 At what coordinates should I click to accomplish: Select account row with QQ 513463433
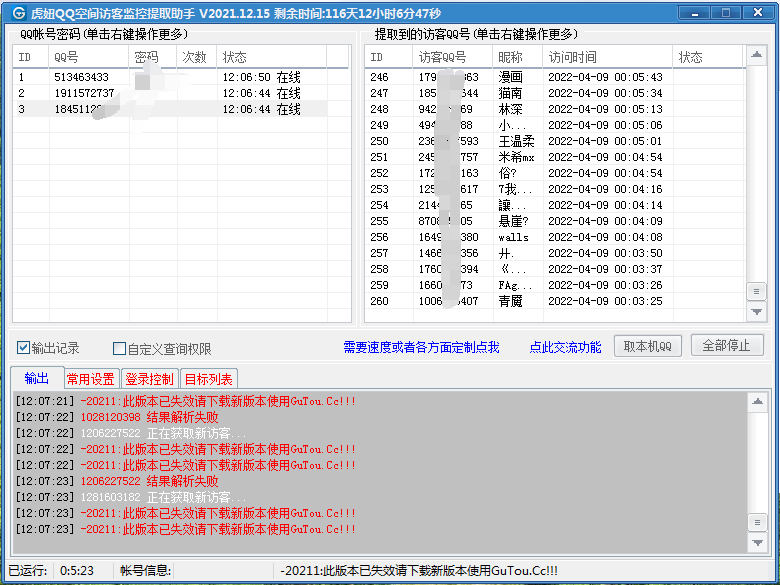pos(80,77)
